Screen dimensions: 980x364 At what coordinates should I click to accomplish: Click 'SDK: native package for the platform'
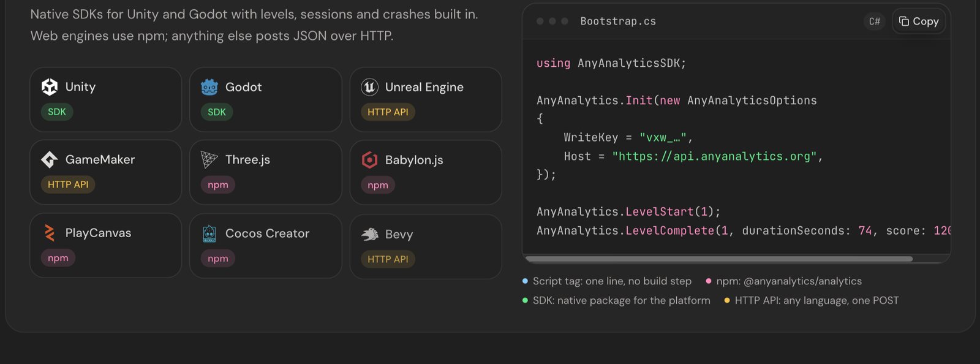pyautogui.click(x=622, y=300)
